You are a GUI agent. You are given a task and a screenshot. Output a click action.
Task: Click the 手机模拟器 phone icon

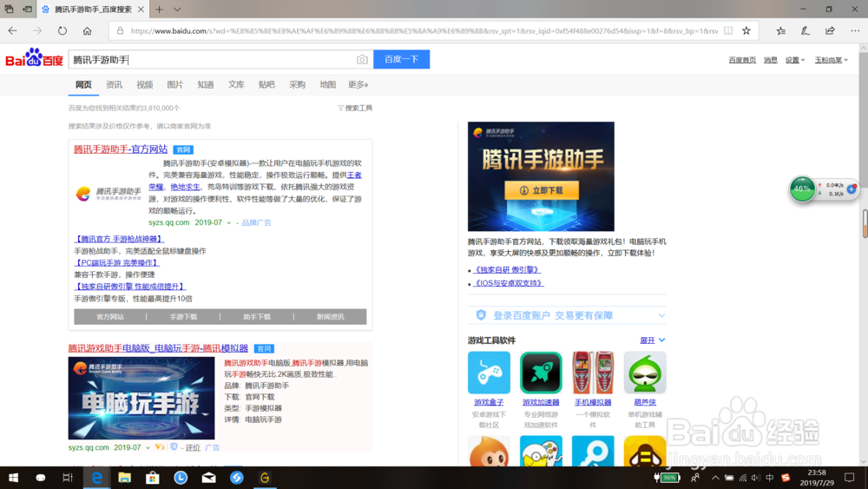click(593, 372)
